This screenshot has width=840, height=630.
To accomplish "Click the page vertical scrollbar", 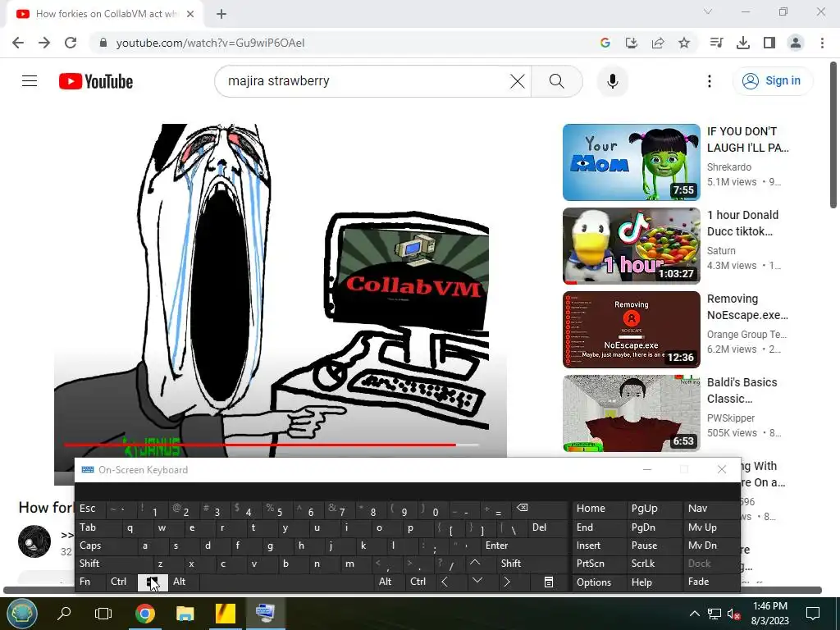I will [833, 135].
